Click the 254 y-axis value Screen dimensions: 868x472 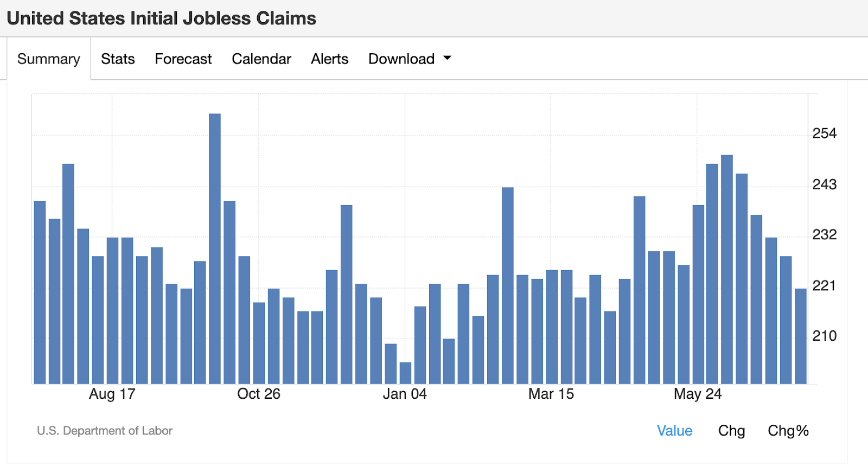824,133
